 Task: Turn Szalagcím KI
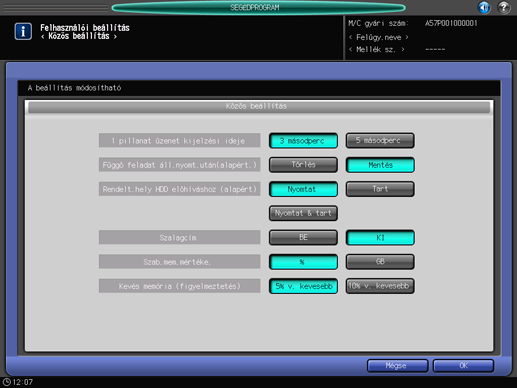(380, 237)
